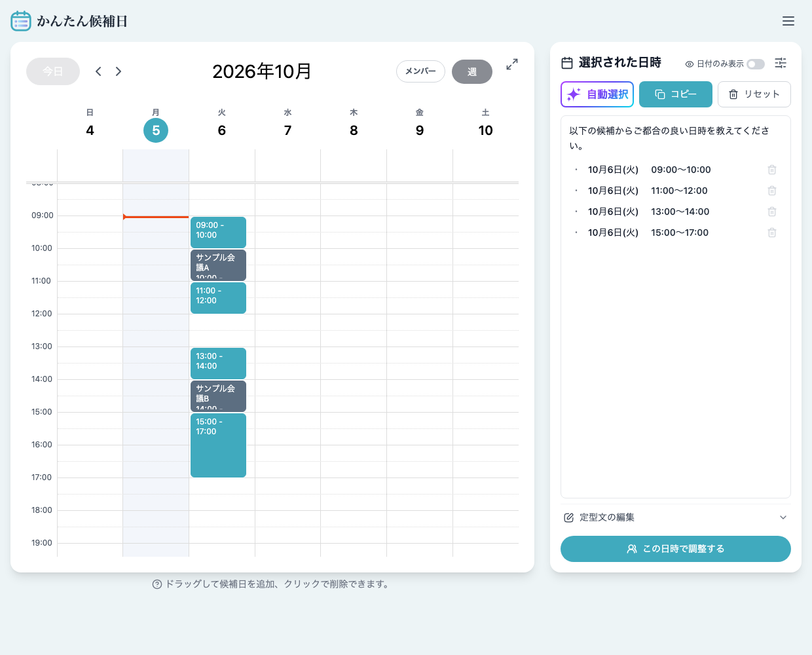
Task: Select Thursday 8 column header
Action: (x=354, y=123)
